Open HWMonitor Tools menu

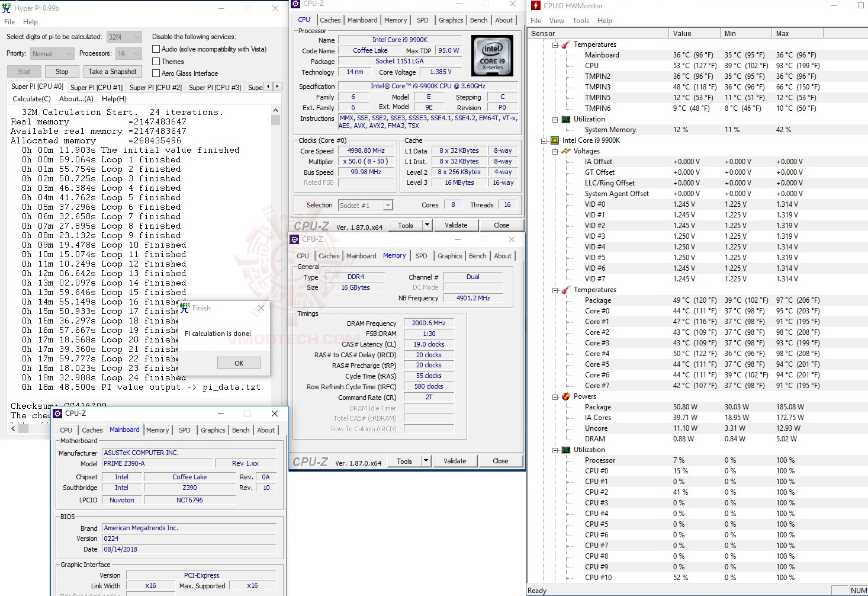point(581,20)
